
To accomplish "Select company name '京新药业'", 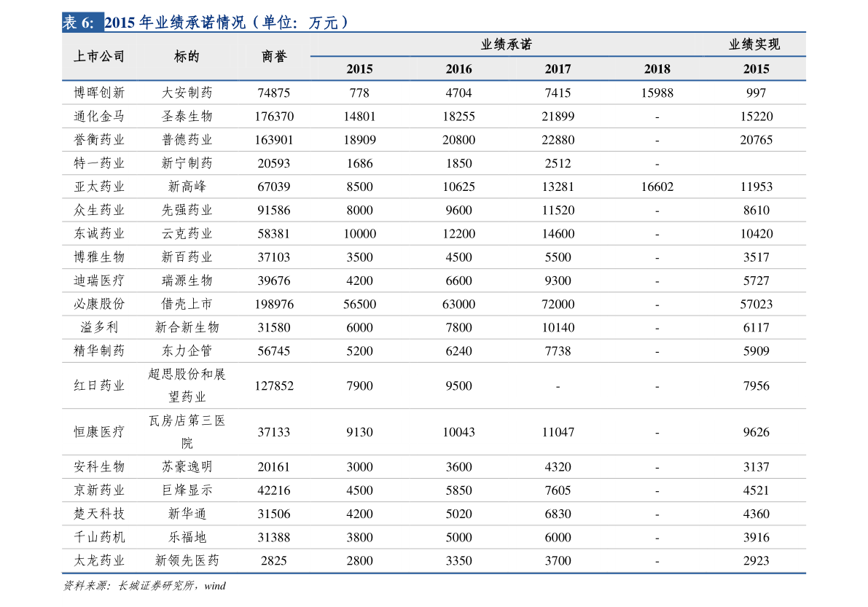I will pyautogui.click(x=99, y=490).
